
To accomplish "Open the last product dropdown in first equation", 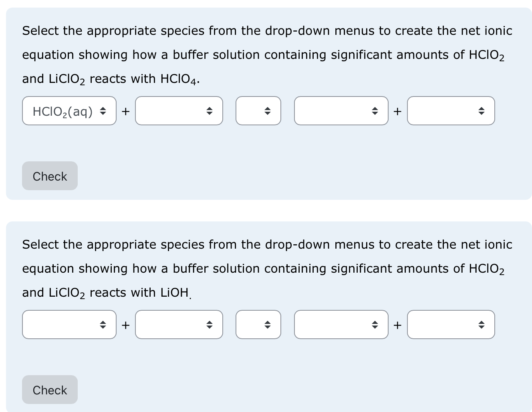I will click(451, 111).
